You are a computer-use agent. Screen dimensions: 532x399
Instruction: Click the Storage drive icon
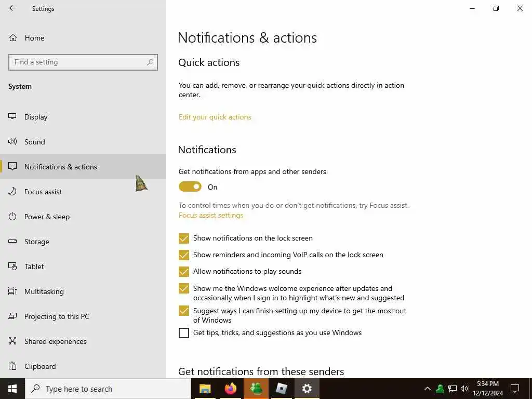tap(12, 241)
